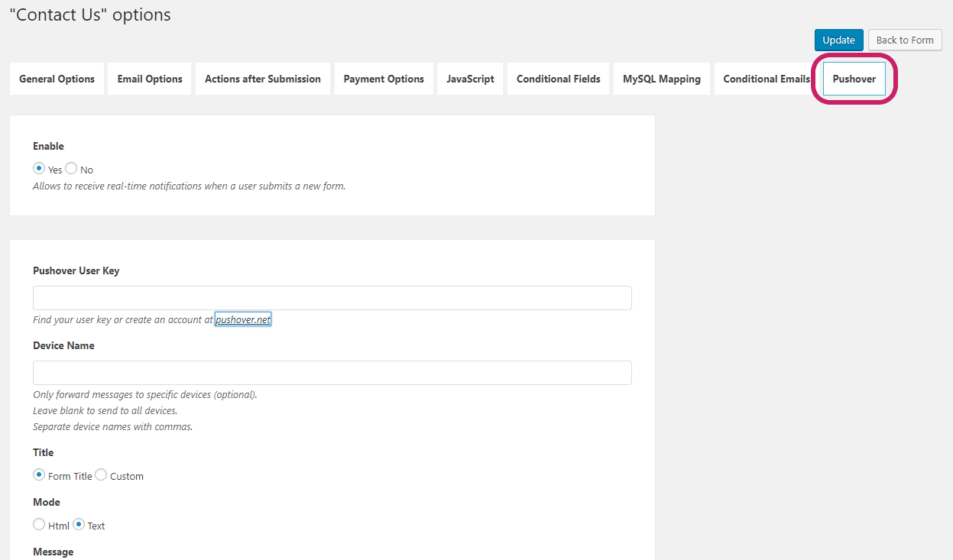This screenshot has width=953, height=560.
Task: Click the Pushover User Key label
Action: tap(76, 270)
